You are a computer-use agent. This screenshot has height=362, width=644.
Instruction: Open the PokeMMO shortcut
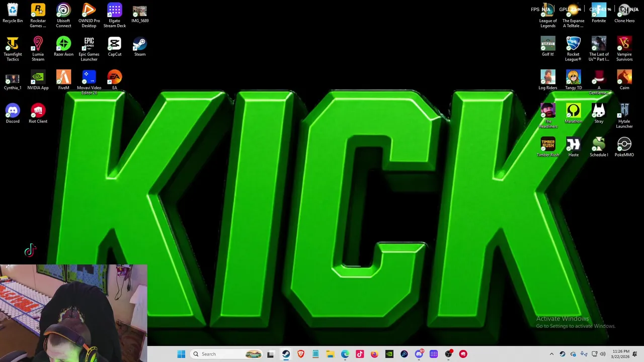(x=624, y=147)
